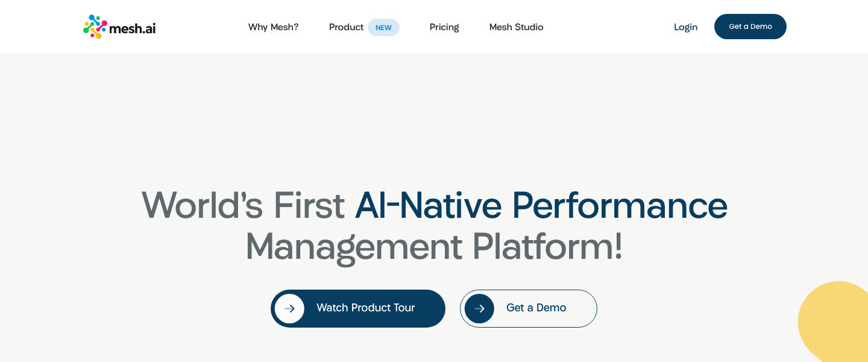Click the Management Platform! headline text
Screen dimensions: 868x362
pyautogui.click(x=434, y=246)
